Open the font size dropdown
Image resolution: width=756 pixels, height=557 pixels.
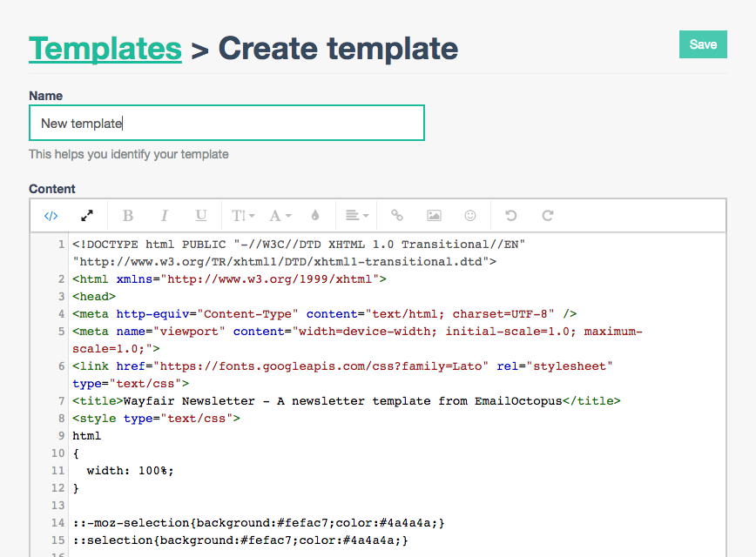242,216
